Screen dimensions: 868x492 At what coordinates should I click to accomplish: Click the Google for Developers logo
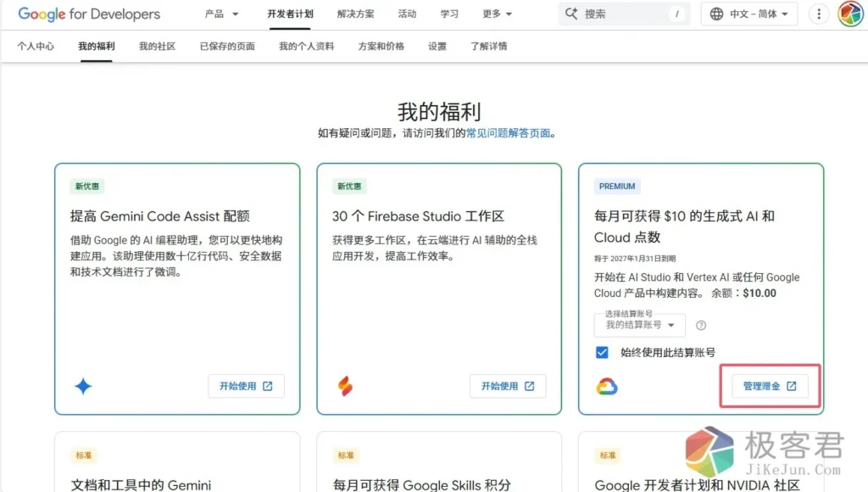89,14
